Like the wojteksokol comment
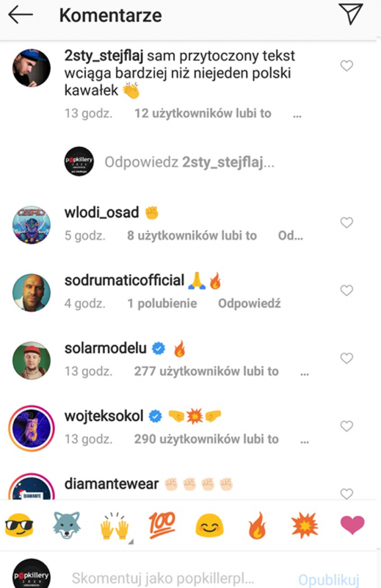The image size is (381, 588). point(346,426)
